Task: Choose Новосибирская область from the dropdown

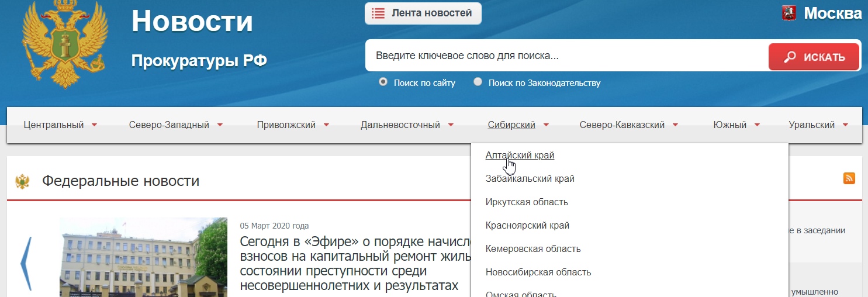Action: (x=538, y=272)
